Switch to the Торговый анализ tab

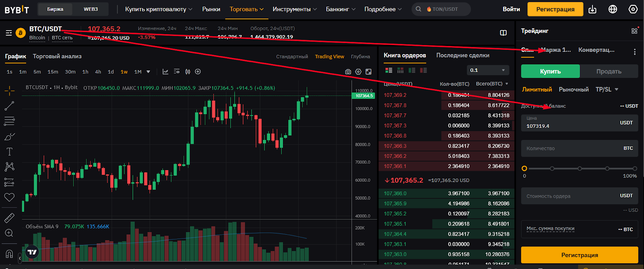(57, 56)
